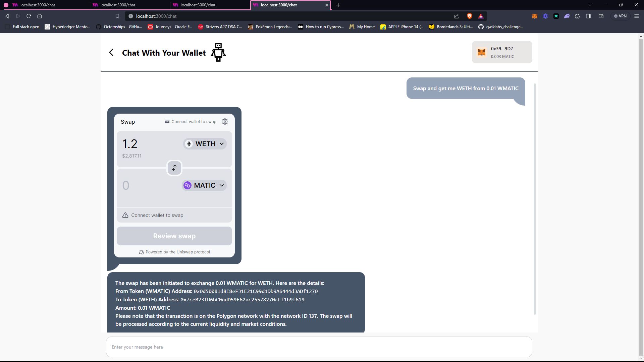Click the site info icon in address bar
This screenshot has height=362, width=644.
[x=131, y=16]
